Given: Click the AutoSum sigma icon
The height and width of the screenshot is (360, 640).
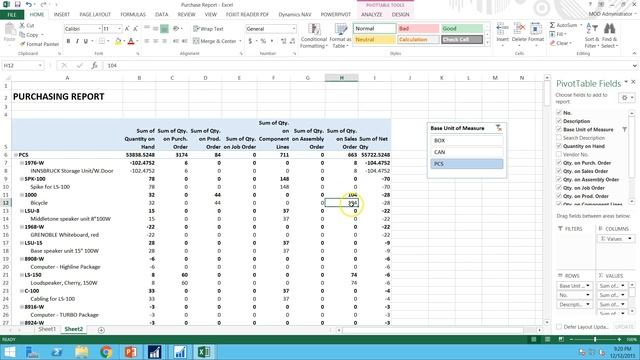Looking at the screenshot, I should coord(552,25).
